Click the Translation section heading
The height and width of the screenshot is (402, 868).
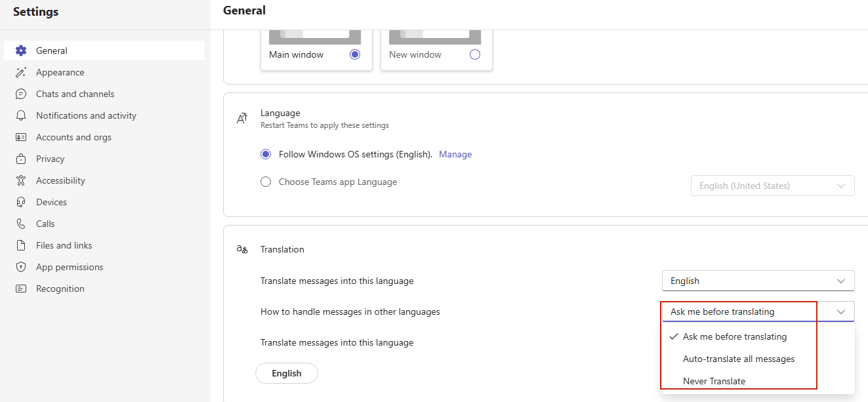point(282,249)
